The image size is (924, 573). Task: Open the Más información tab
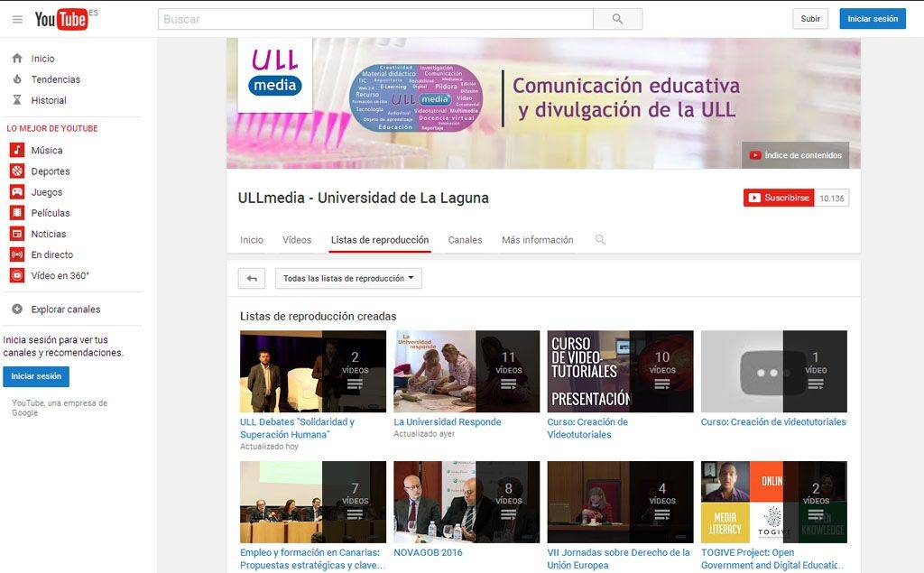[x=537, y=240]
